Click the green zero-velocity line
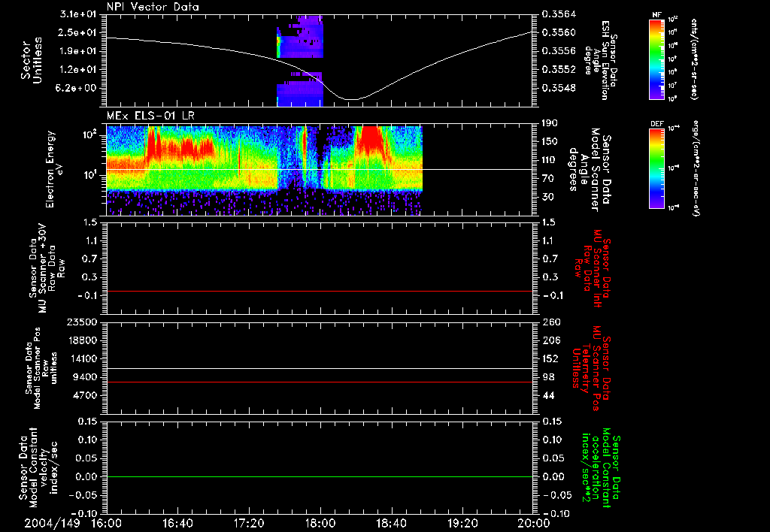Image resolution: width=770 pixels, height=532 pixels. 320,476
